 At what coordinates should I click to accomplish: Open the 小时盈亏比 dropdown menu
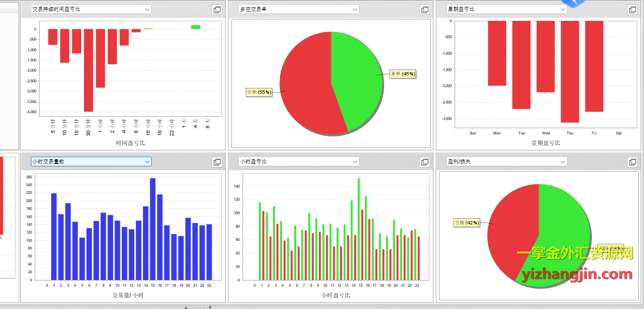[355, 162]
